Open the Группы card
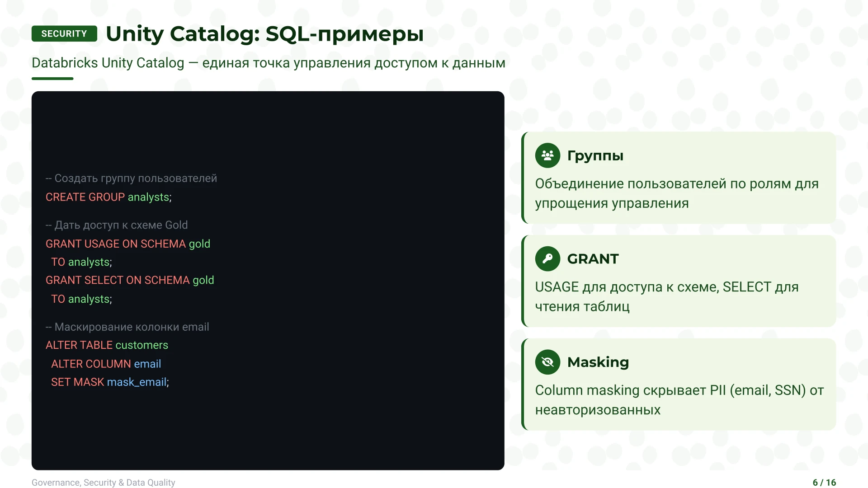 click(678, 178)
